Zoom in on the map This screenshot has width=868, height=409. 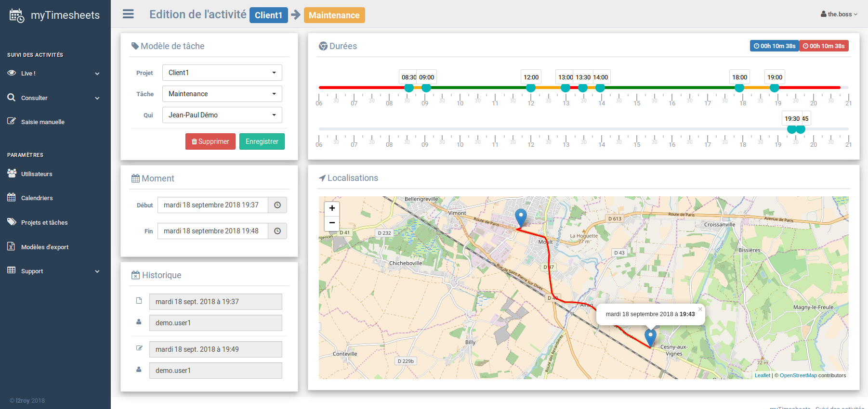click(x=332, y=208)
